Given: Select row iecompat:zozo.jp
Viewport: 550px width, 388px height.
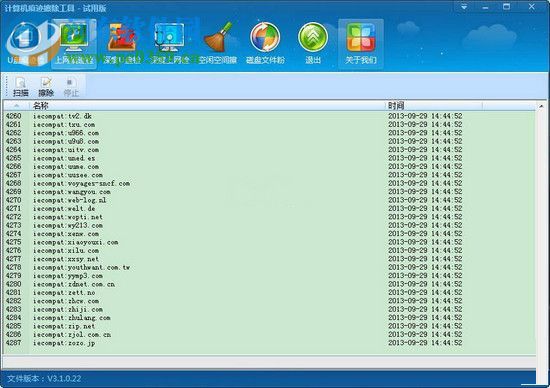Looking at the screenshot, I should point(269,343).
